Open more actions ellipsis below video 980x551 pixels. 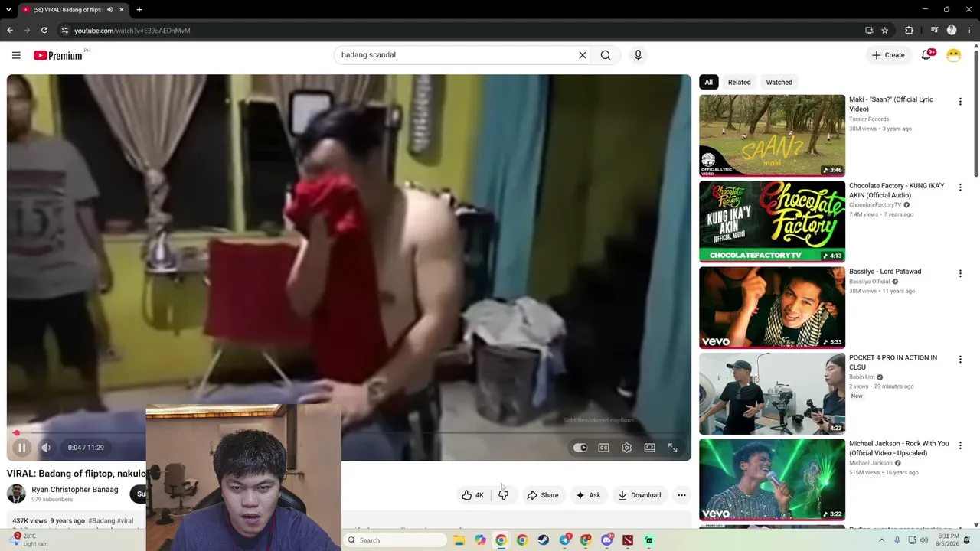click(681, 495)
